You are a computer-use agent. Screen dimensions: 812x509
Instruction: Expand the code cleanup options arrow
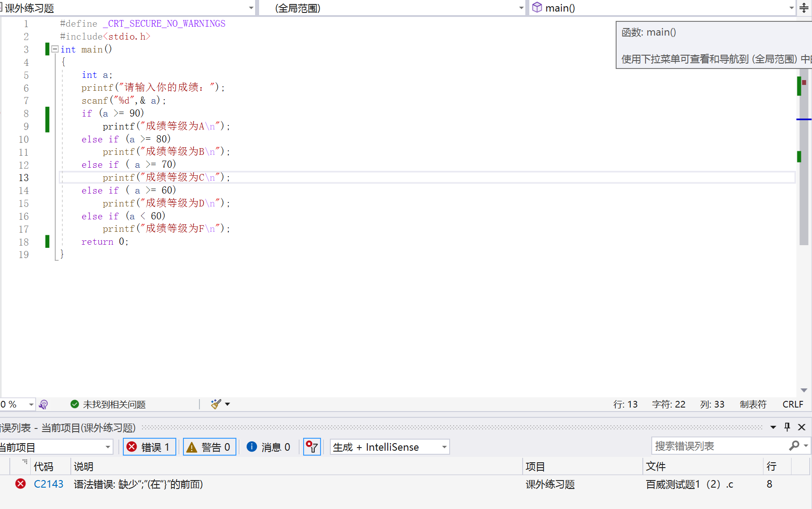227,404
